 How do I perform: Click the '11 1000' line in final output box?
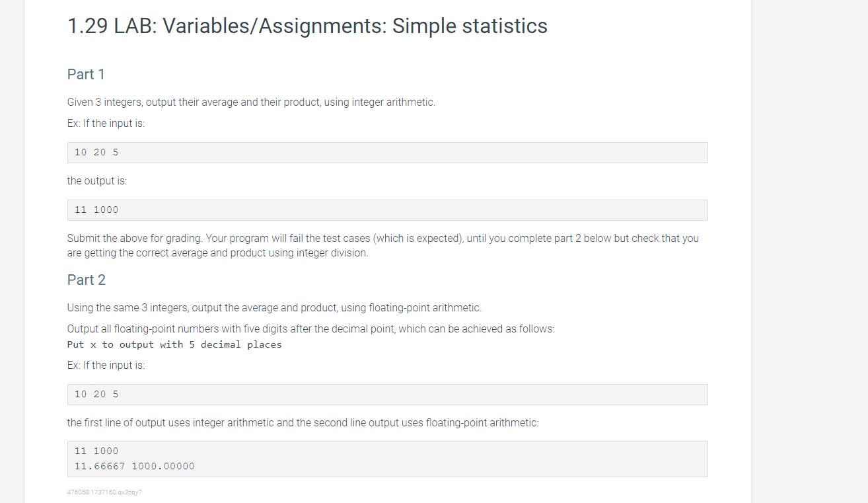96,451
